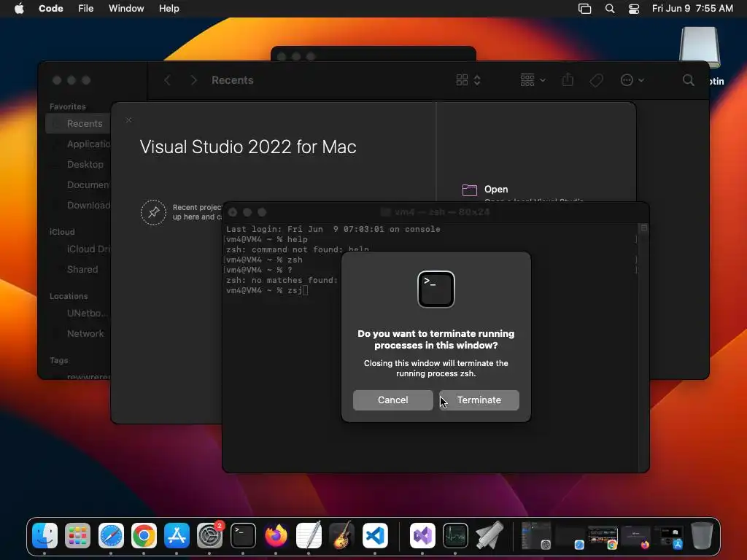Viewport: 747px width, 560px height.
Task: Restore the minimized Firefox window thumbnail
Action: coord(635,537)
